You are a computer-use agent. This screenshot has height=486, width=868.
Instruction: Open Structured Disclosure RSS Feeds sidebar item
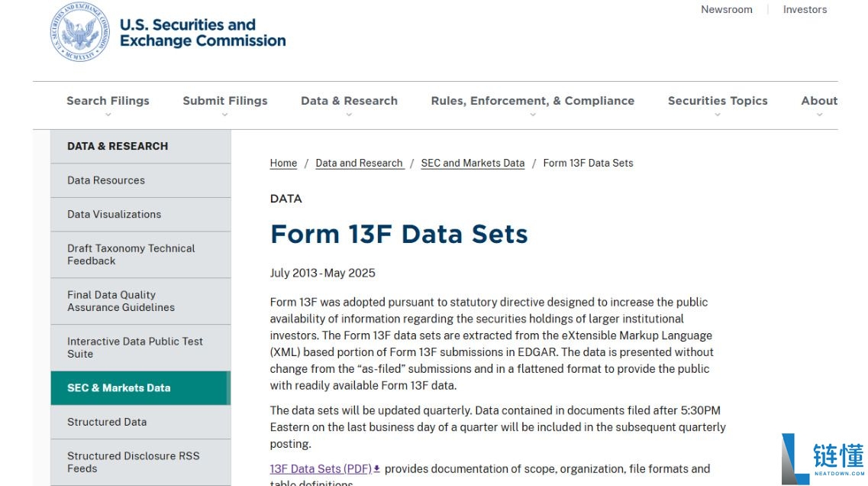[133, 462]
